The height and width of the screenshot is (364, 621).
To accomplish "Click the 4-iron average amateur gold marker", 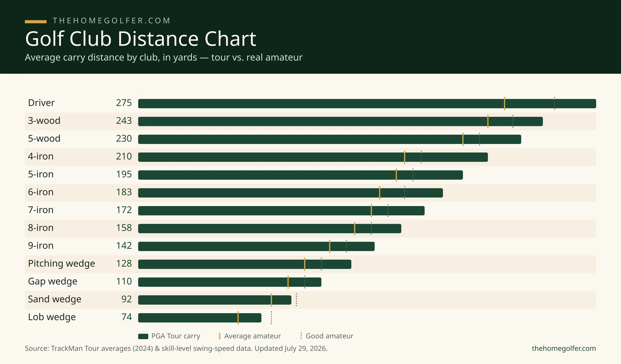I will 405,157.
